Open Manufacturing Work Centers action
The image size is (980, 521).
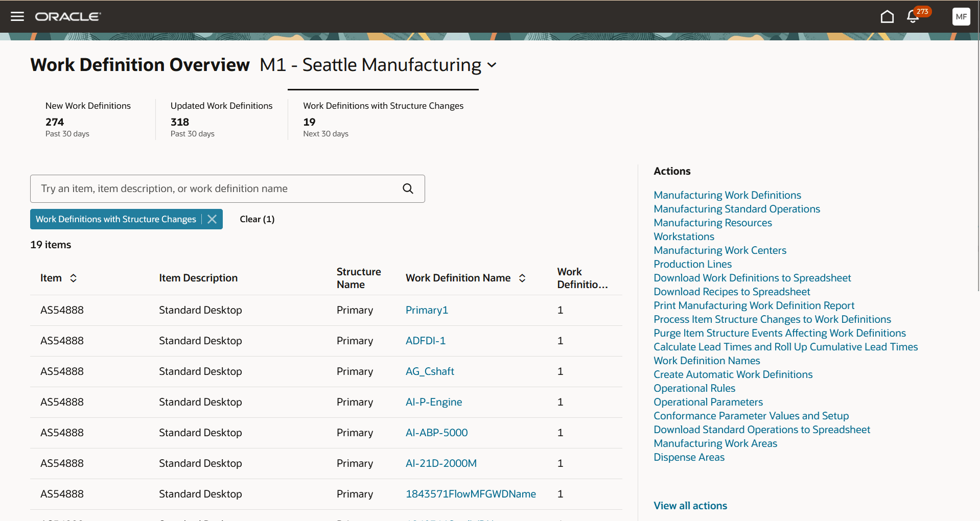coord(720,250)
